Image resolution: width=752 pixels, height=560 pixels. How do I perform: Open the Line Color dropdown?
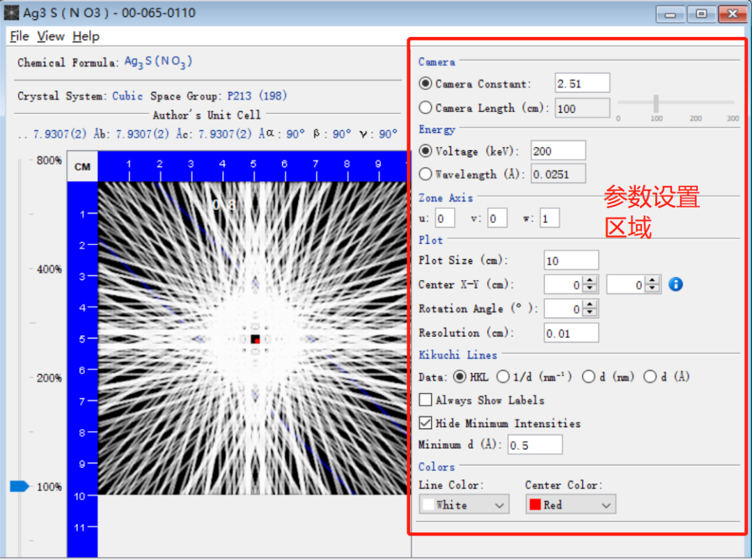point(464,505)
